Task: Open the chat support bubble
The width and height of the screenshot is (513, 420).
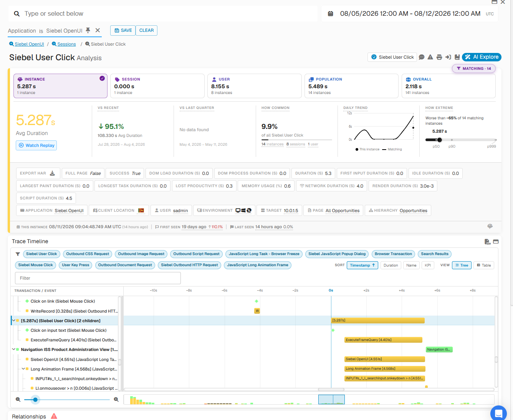Action: pos(498,413)
